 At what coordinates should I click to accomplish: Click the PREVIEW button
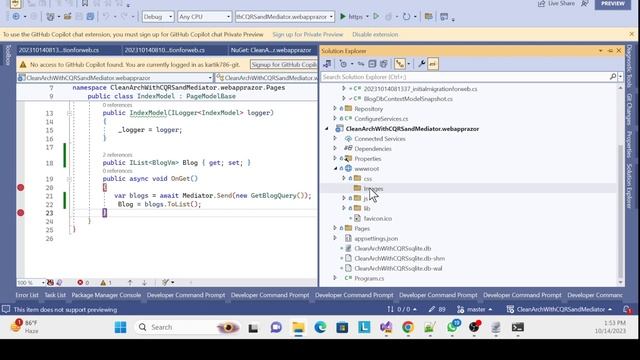click(613, 4)
